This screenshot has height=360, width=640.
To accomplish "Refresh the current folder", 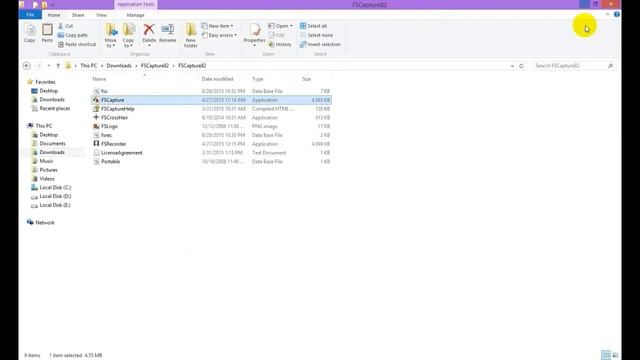I will [521, 66].
